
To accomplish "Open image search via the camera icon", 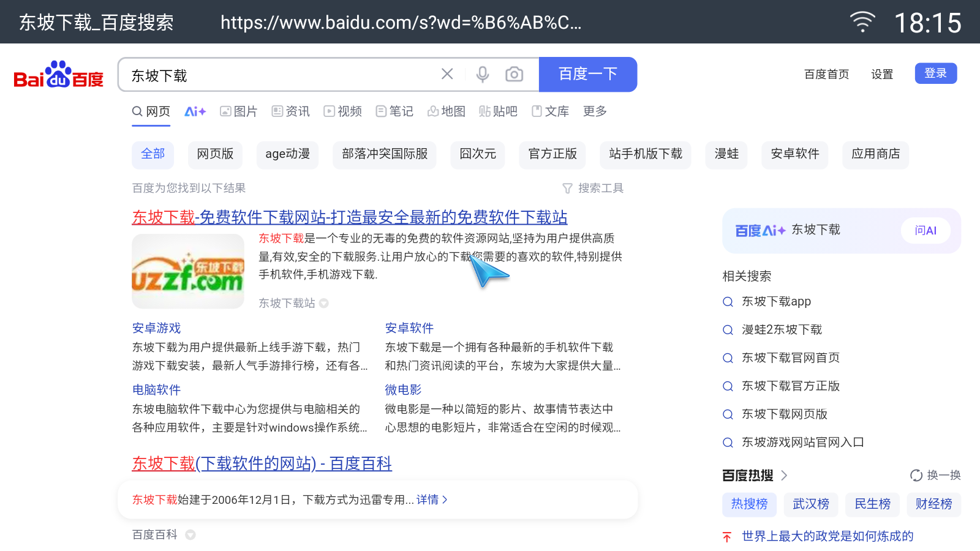I will 514,74.
